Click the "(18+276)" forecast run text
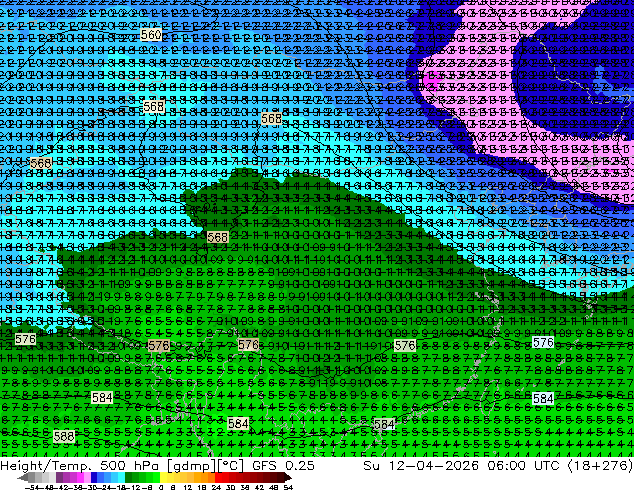Image resolution: width=634 pixels, height=490 pixels. tap(600, 465)
